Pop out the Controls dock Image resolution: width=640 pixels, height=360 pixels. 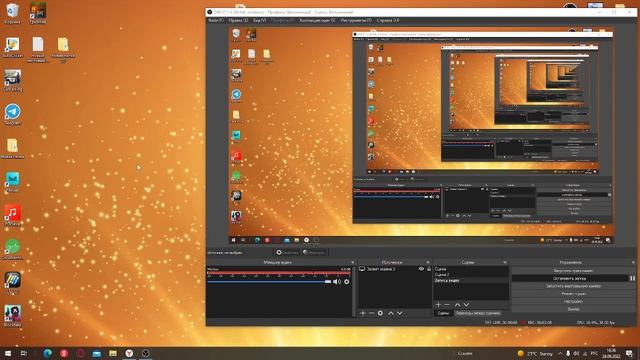pyautogui.click(x=633, y=262)
